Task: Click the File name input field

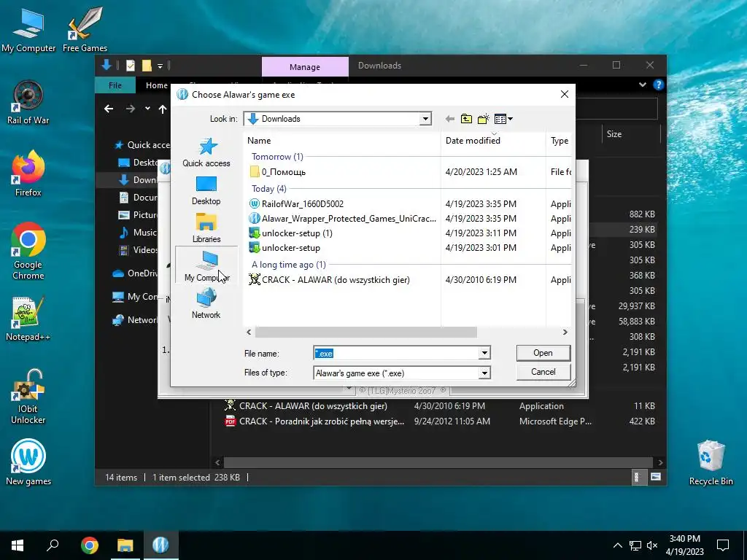Action: [x=396, y=354]
